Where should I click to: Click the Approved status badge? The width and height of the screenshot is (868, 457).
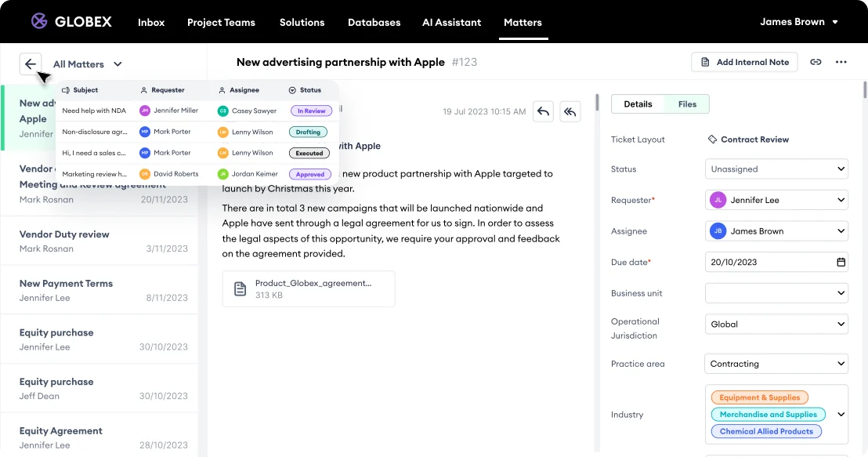pyautogui.click(x=310, y=174)
